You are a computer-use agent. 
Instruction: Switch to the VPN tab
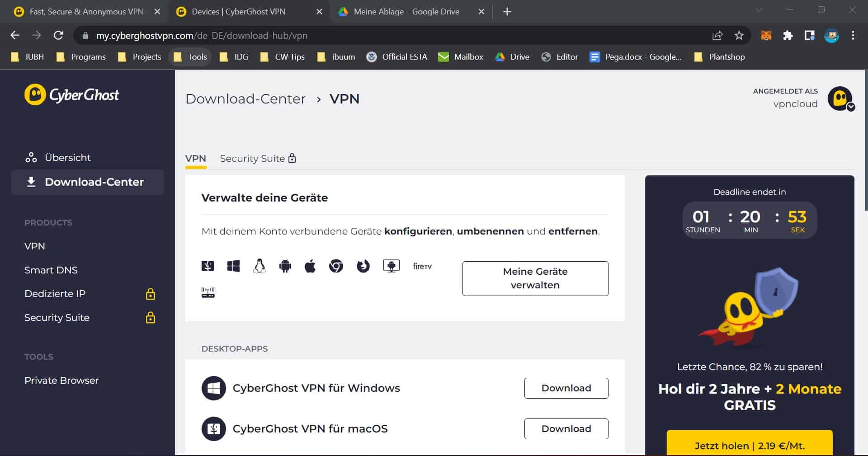coord(196,159)
